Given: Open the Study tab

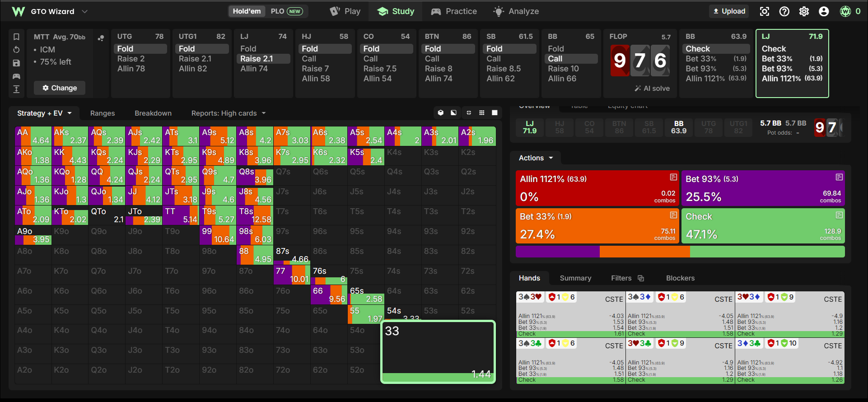Looking at the screenshot, I should click(x=396, y=11).
